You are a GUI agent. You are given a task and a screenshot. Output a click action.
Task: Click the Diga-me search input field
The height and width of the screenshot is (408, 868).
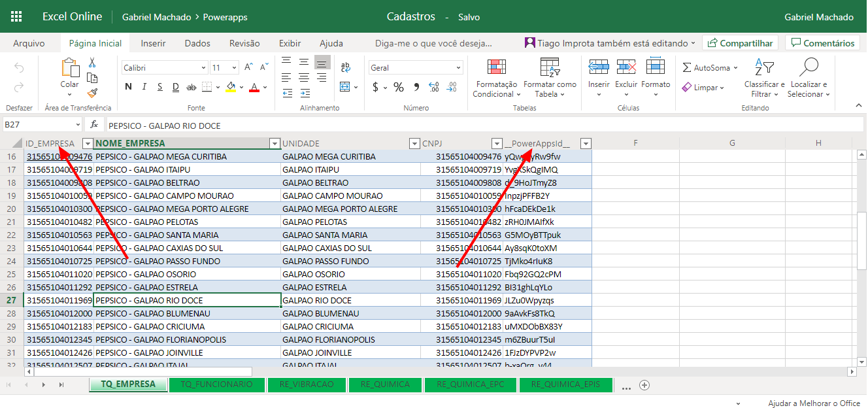click(433, 43)
